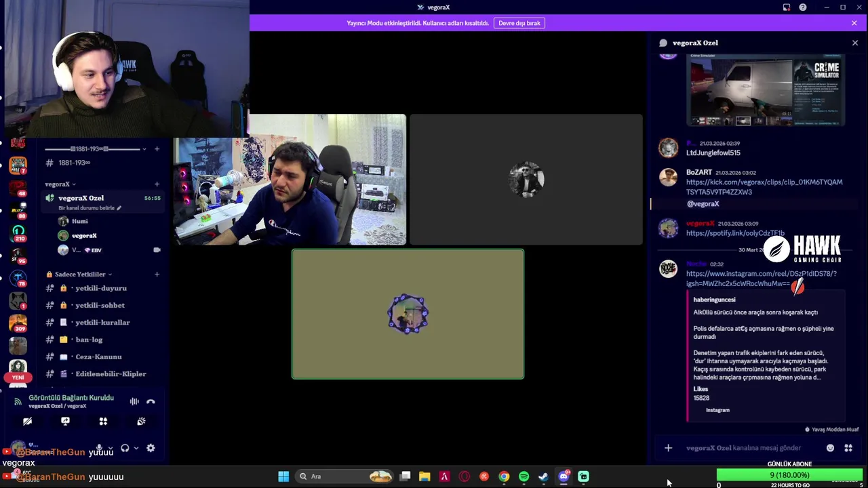Disconnect from the voice call
868x488 pixels.
point(151,401)
